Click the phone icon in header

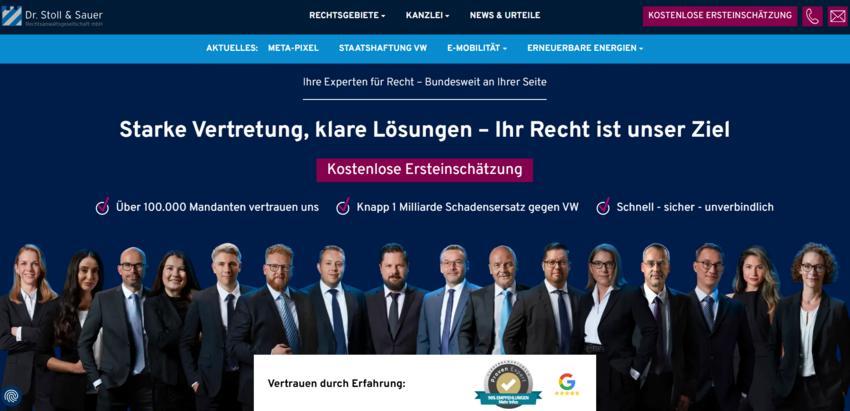pyautogui.click(x=812, y=16)
